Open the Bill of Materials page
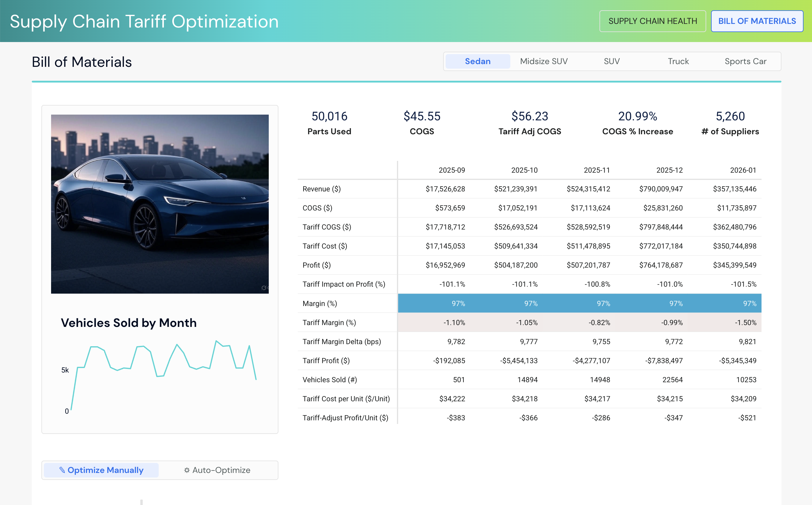Screen dimensions: 812x505 [x=757, y=21]
